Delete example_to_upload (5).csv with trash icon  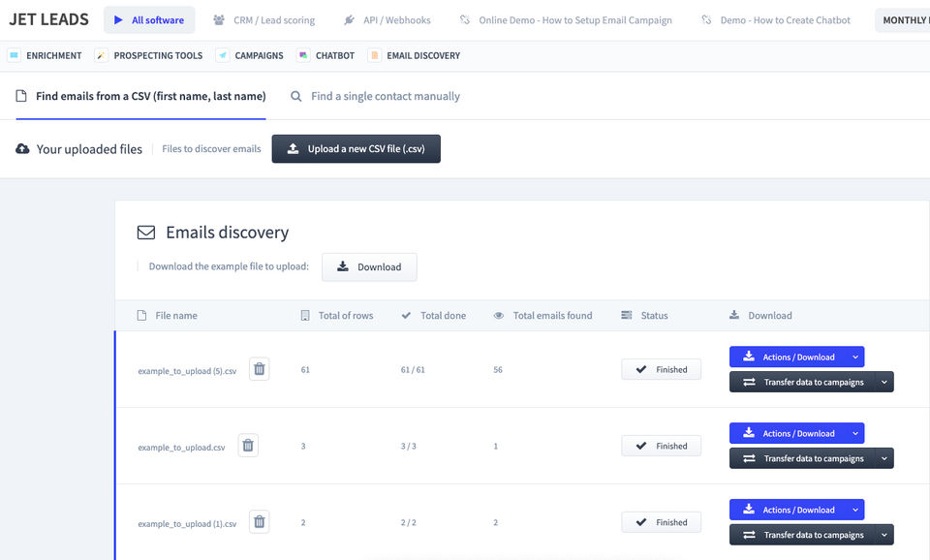[259, 369]
